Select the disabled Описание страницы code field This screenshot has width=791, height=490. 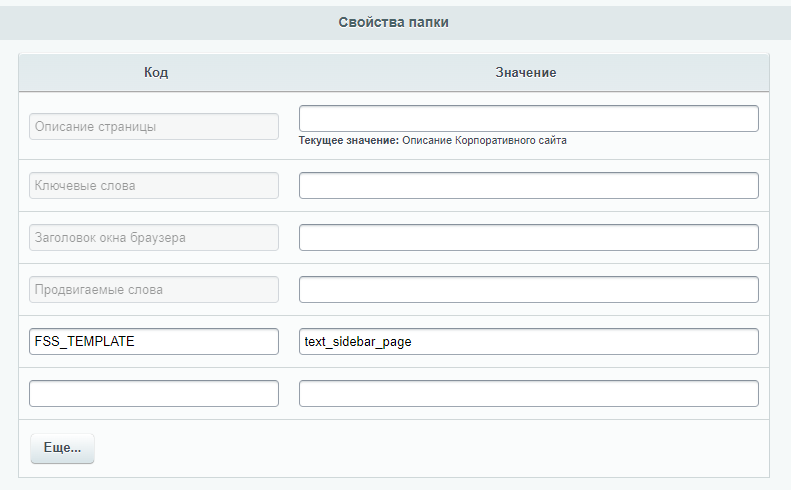pyautogui.click(x=154, y=127)
